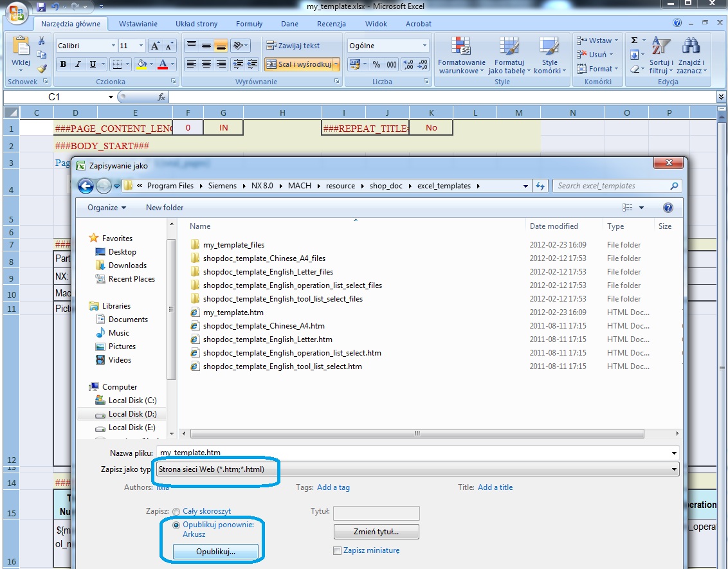Open fill color picker arrow
The width and height of the screenshot is (728, 569).
[x=151, y=64]
